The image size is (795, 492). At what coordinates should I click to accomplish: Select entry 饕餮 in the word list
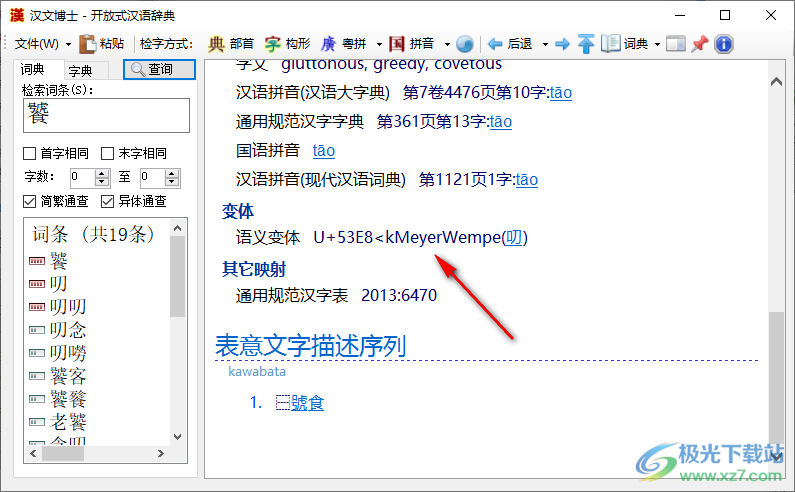coord(68,399)
